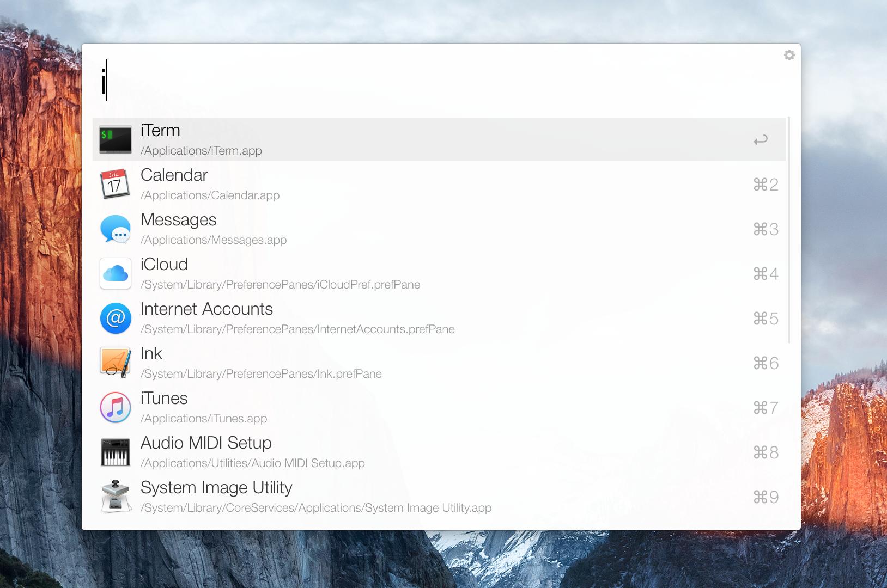Click the Internet Accounts @ icon

[x=116, y=318]
